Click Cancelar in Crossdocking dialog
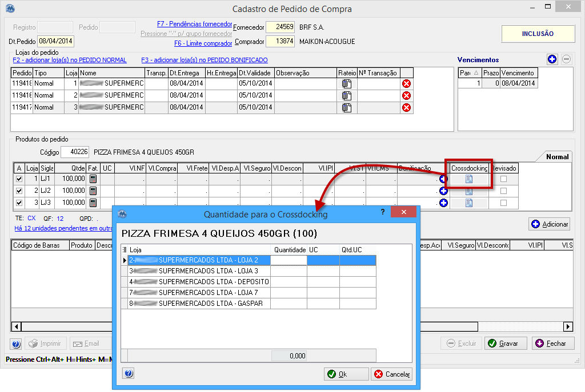585x392 pixels. (x=392, y=374)
